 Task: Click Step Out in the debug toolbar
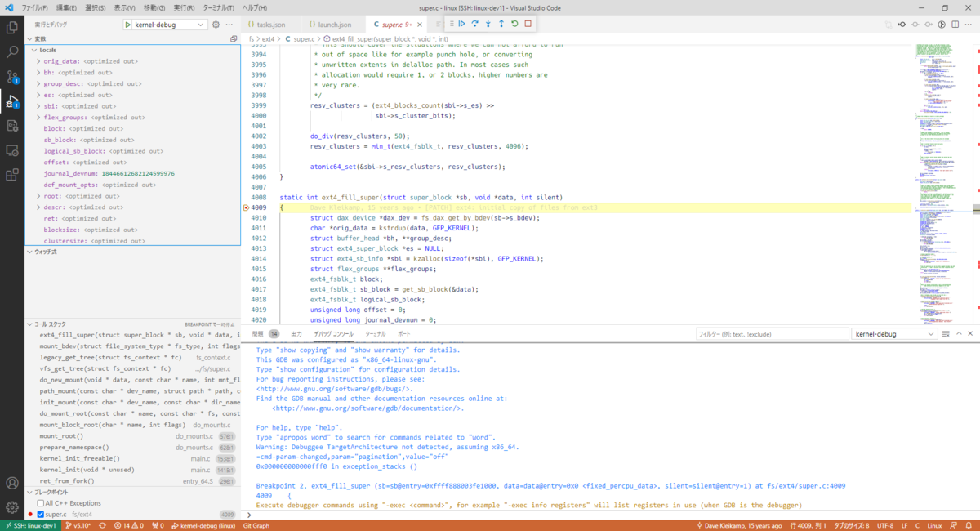(501, 24)
